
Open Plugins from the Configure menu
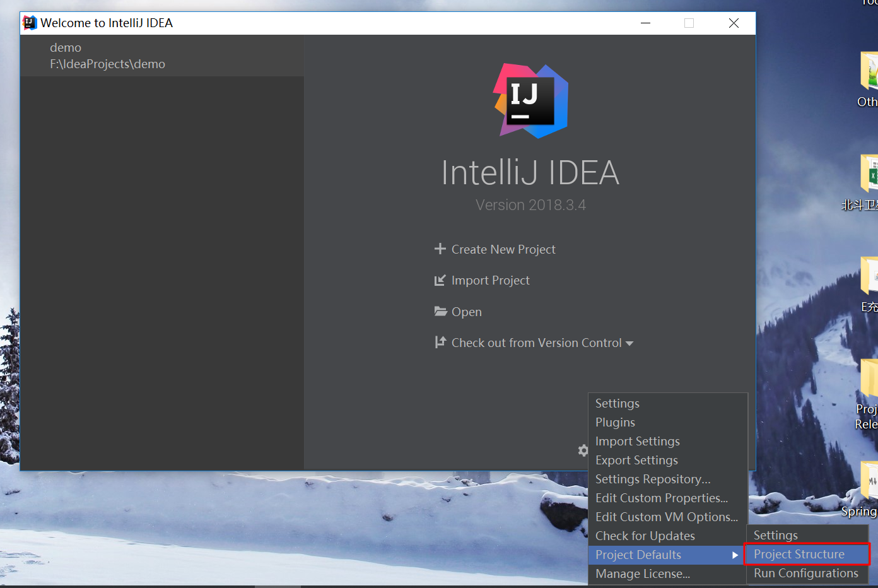coord(668,422)
